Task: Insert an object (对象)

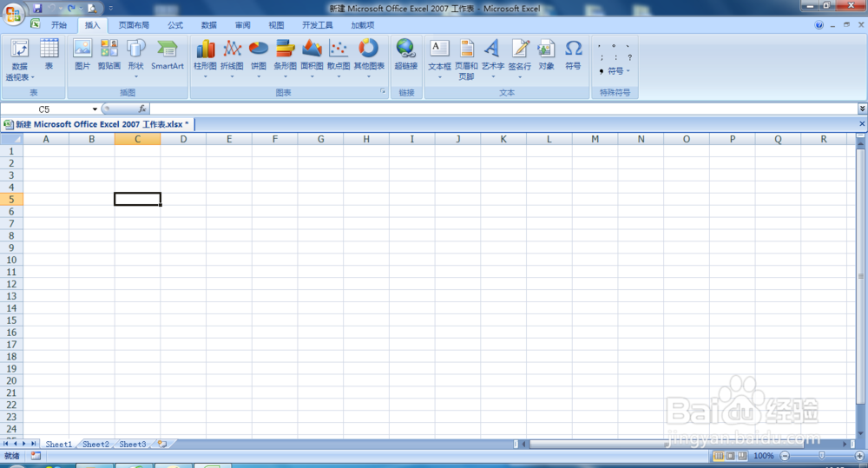Action: (546, 55)
